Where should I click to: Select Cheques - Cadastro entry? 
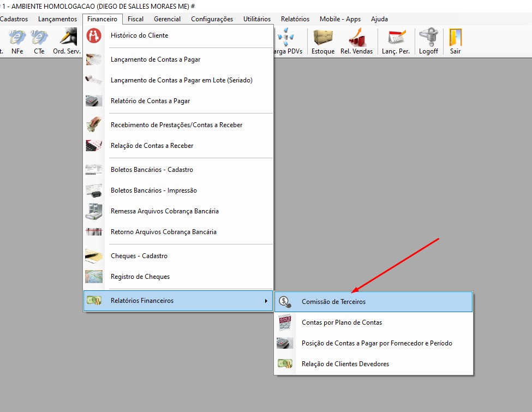(178, 256)
